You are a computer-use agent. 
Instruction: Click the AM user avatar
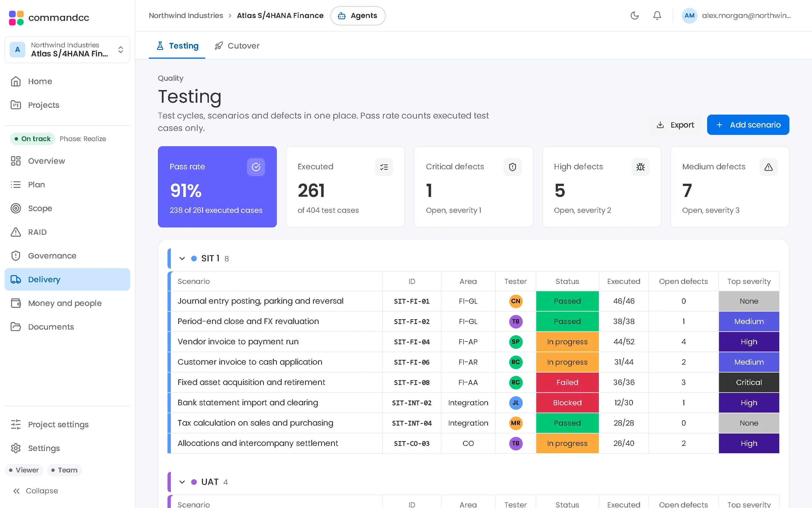click(689, 16)
